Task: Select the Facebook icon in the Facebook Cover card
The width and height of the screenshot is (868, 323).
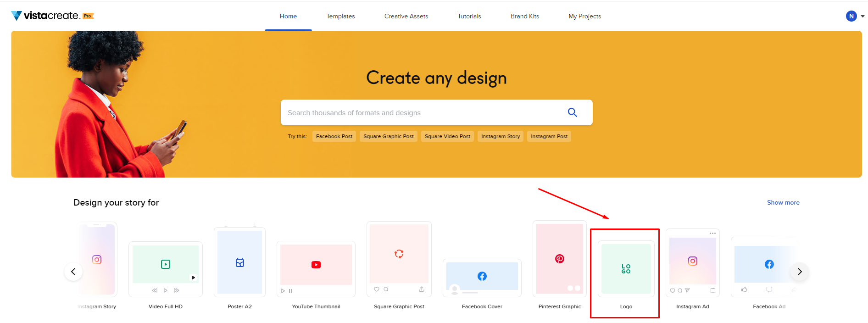Action: (x=482, y=276)
